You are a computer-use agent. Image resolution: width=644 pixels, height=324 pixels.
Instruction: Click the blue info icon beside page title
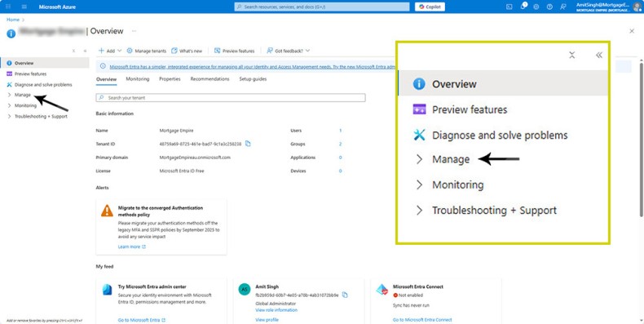coord(11,33)
